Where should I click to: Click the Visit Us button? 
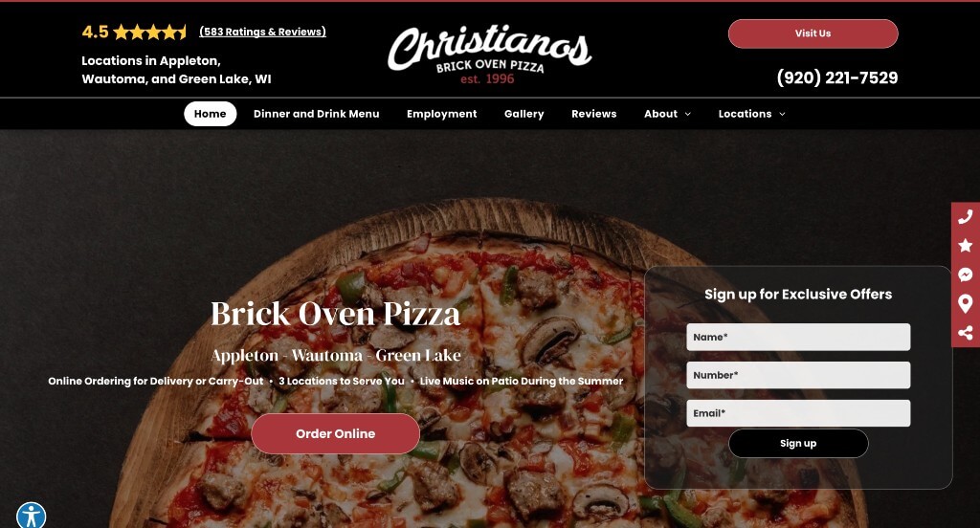pos(813,33)
